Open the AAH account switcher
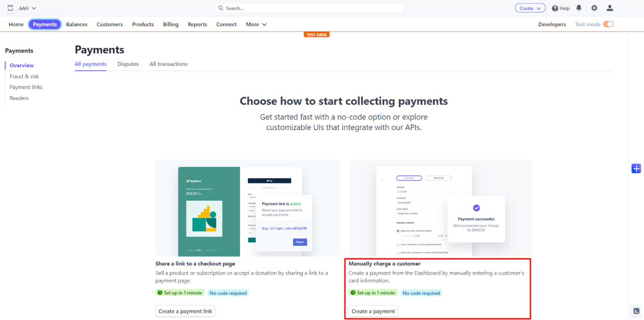Image resolution: width=644 pixels, height=320 pixels. pos(25,8)
